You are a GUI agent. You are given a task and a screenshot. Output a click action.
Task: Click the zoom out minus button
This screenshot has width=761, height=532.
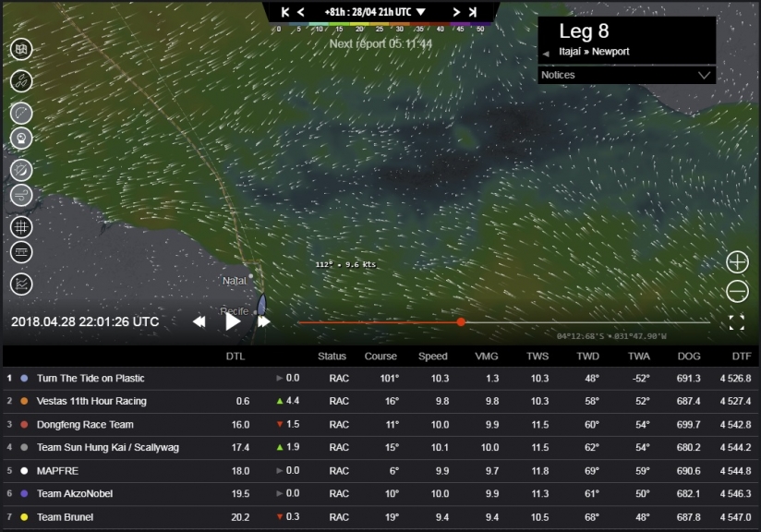click(737, 292)
